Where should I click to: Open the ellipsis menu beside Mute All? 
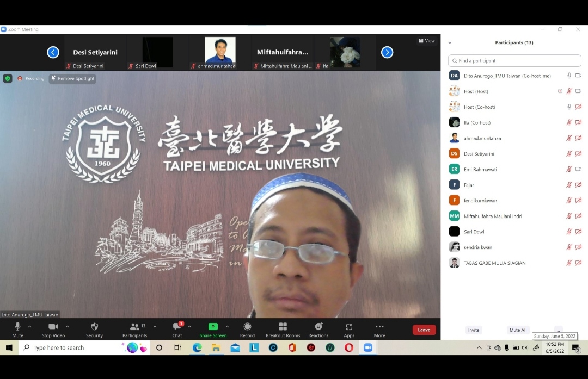[559, 330]
